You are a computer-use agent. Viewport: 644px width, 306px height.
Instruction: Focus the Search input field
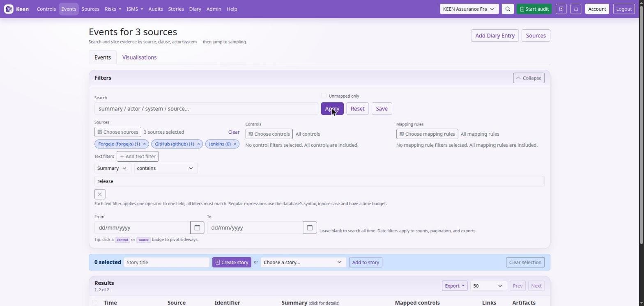(206, 109)
